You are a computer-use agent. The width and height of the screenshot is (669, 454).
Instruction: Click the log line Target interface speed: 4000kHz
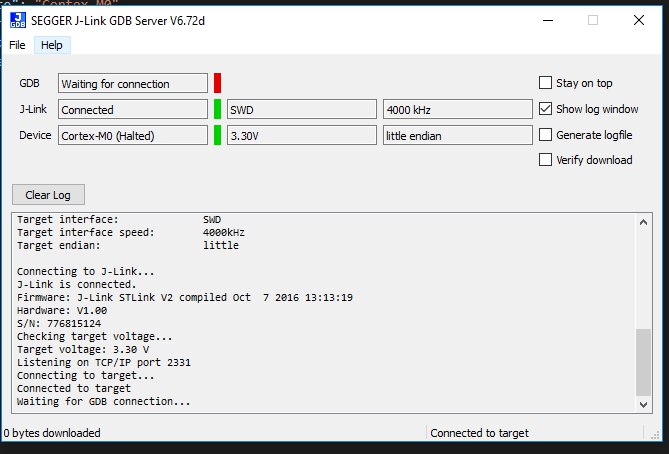pyautogui.click(x=131, y=233)
